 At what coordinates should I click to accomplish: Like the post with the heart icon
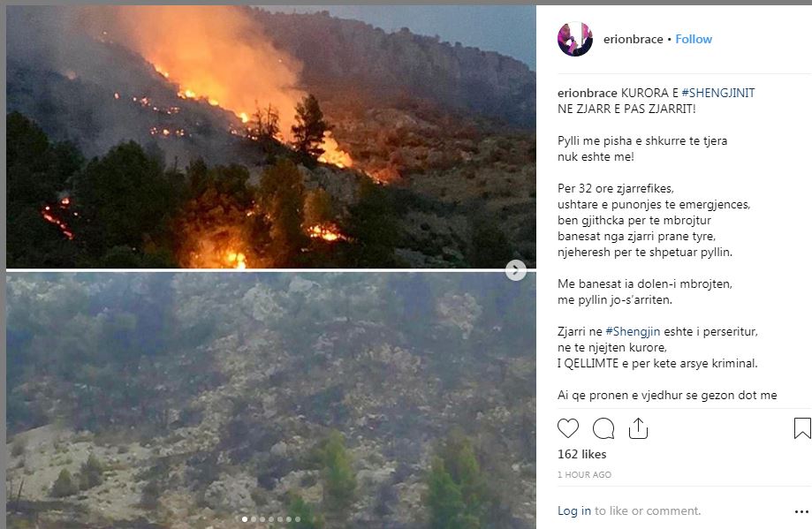click(567, 428)
